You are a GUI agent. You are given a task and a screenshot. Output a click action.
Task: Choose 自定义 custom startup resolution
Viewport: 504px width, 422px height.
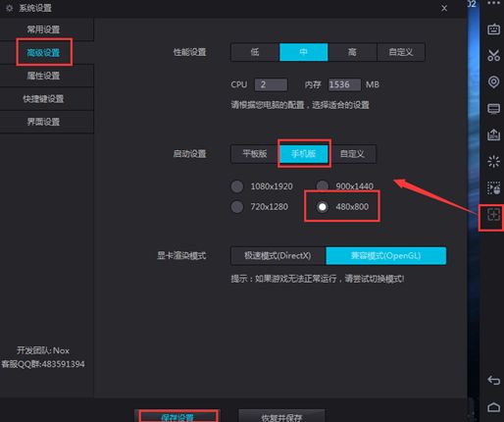352,154
